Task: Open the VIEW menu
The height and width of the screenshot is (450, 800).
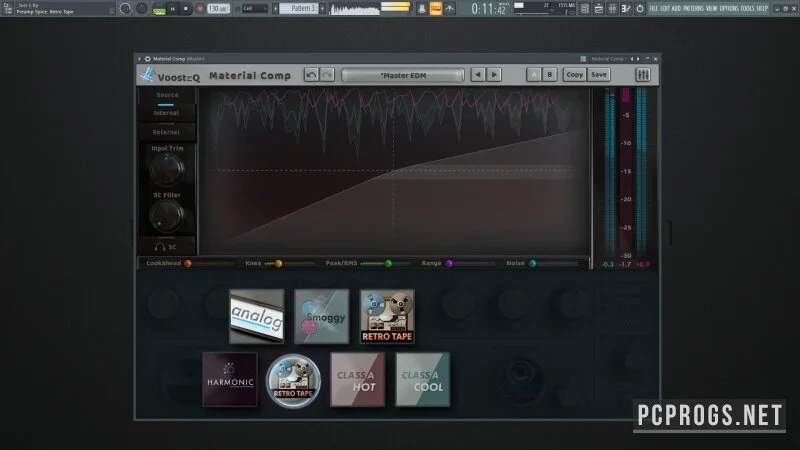Action: click(711, 9)
